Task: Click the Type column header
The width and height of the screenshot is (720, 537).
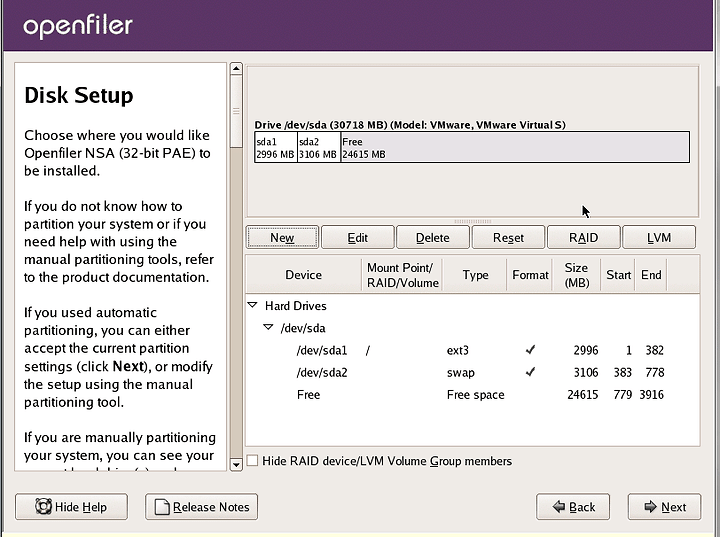Action: pos(475,275)
